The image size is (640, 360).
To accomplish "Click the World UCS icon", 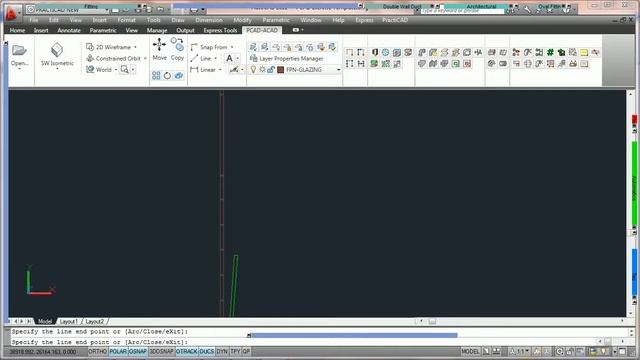I will click(x=90, y=70).
